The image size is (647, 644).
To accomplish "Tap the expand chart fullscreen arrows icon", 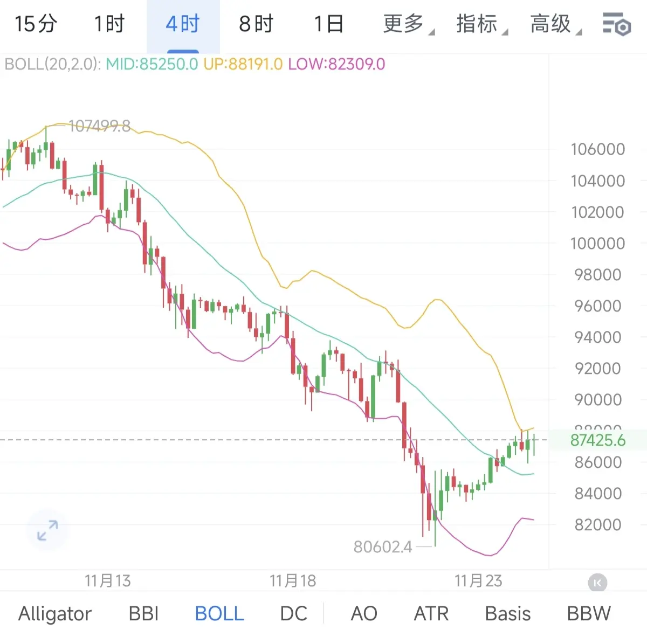I will [47, 530].
